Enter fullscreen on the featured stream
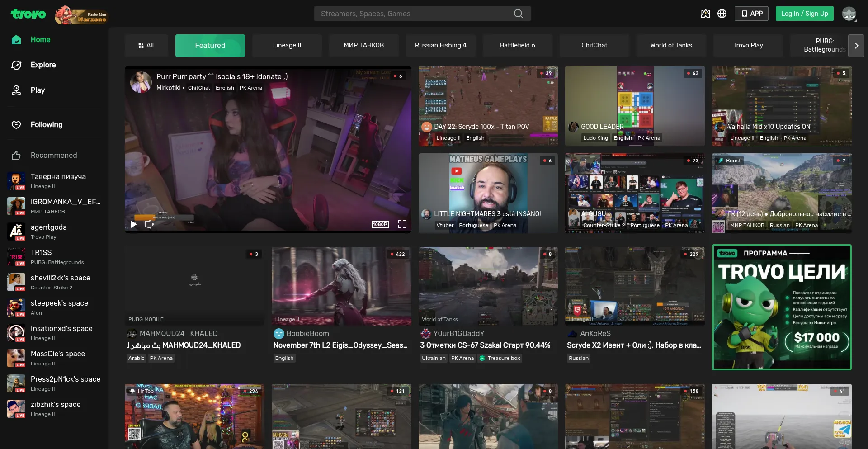This screenshot has width=868, height=449. click(x=402, y=224)
